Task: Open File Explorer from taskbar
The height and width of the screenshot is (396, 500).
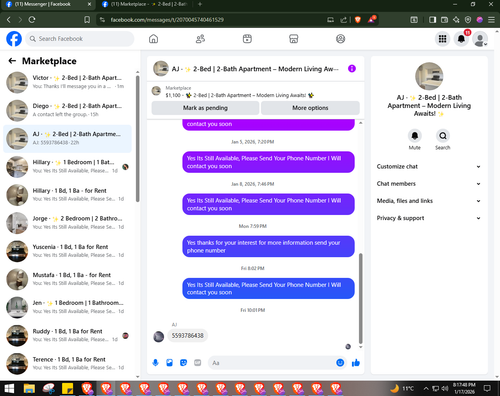Action: click(29, 388)
